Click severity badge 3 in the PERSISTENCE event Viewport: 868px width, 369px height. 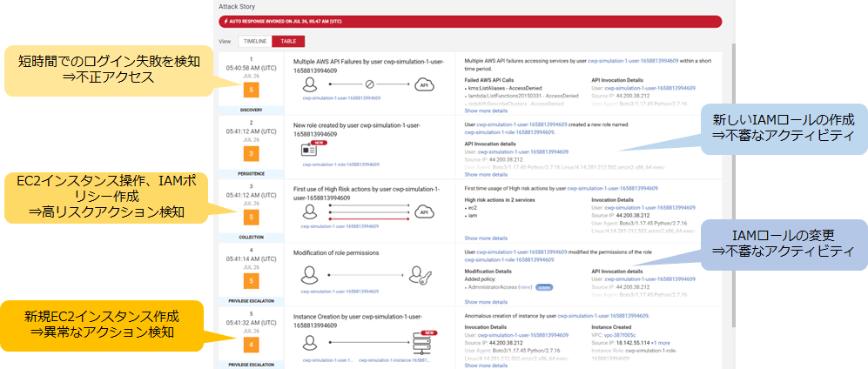pyautogui.click(x=252, y=153)
